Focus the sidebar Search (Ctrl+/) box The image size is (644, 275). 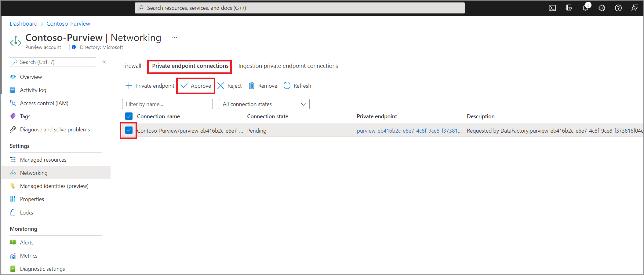point(53,62)
